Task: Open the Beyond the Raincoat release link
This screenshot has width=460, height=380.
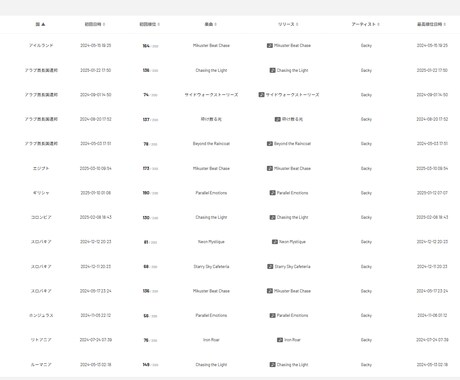Action: pyautogui.click(x=292, y=144)
